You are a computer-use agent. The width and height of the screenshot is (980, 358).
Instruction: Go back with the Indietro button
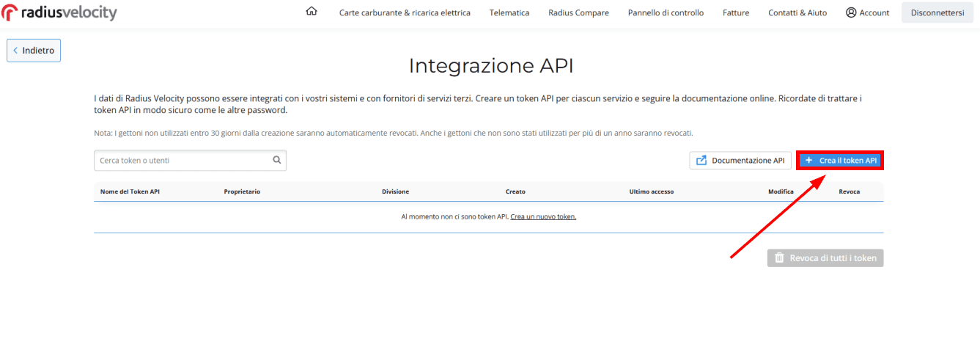(x=34, y=51)
